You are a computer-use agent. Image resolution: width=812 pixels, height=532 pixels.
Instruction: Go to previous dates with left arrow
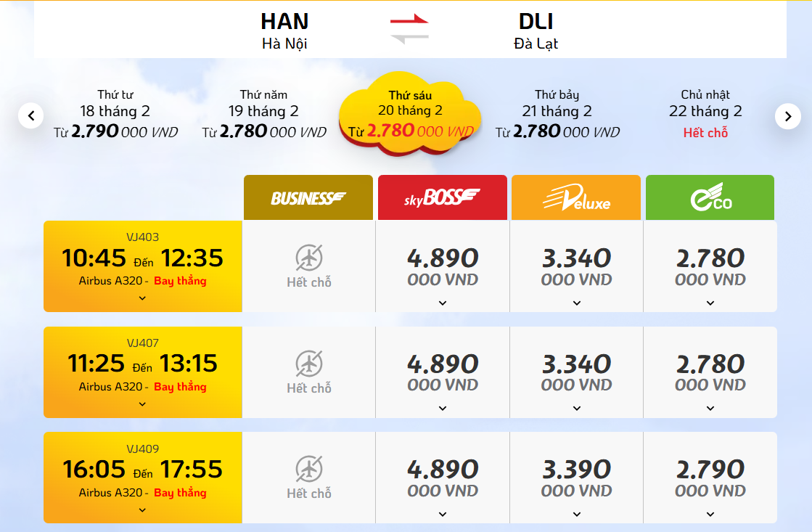(31, 115)
